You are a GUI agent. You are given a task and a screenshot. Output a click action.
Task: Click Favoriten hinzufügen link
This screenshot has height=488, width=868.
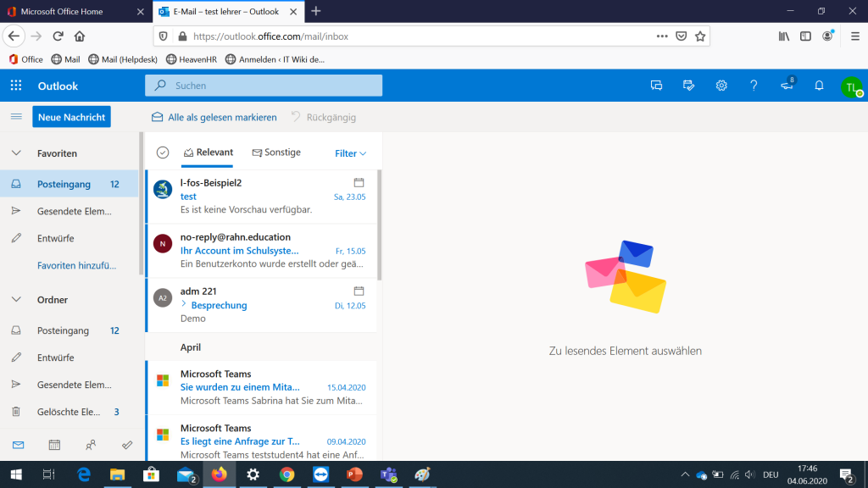[x=76, y=265]
